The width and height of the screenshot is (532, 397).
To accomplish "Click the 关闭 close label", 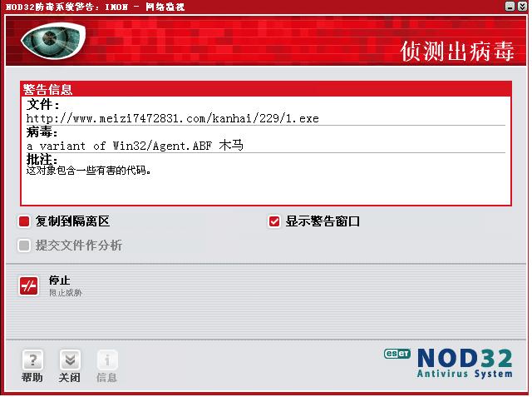I will [70, 377].
